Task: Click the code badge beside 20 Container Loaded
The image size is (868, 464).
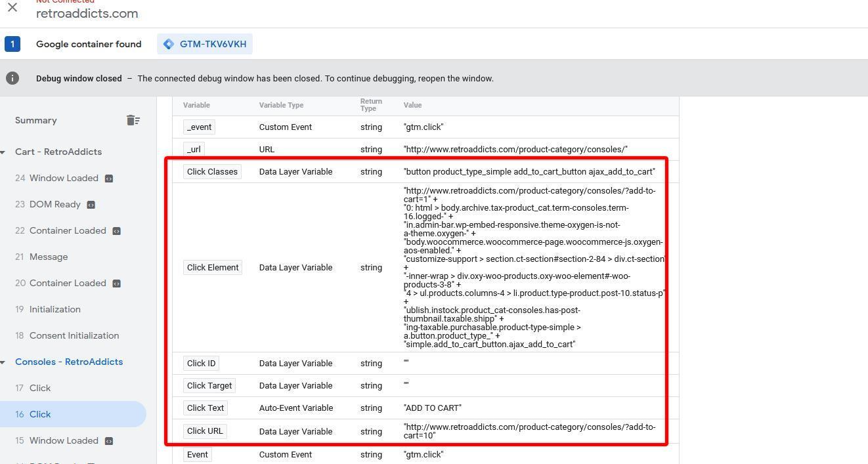Action: pyautogui.click(x=116, y=283)
